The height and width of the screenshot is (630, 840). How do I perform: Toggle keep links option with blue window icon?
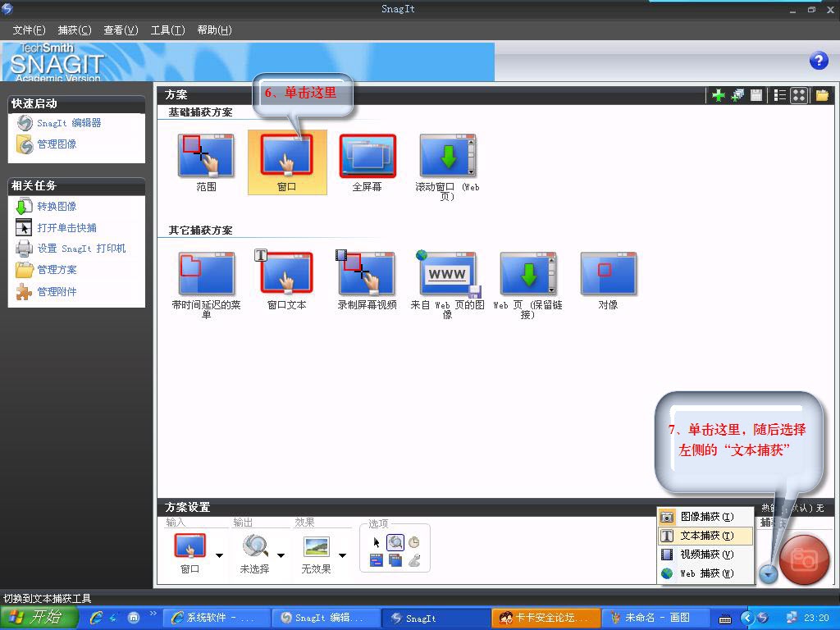click(377, 561)
